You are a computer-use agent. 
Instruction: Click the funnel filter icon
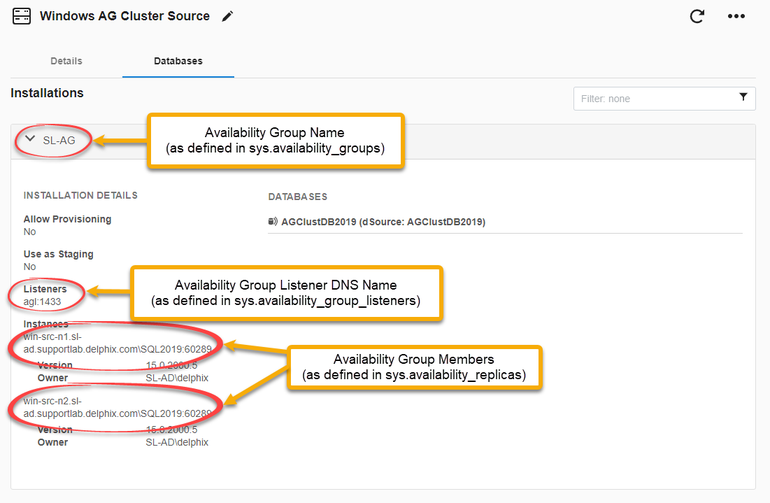coord(743,98)
